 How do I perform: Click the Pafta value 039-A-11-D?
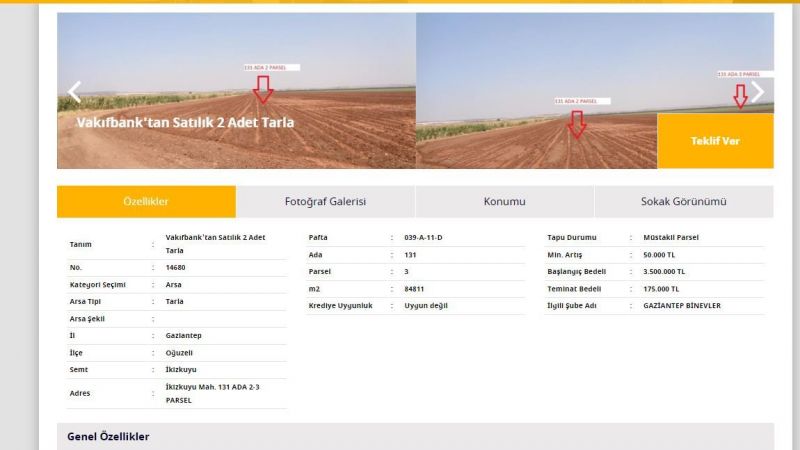click(x=423, y=237)
